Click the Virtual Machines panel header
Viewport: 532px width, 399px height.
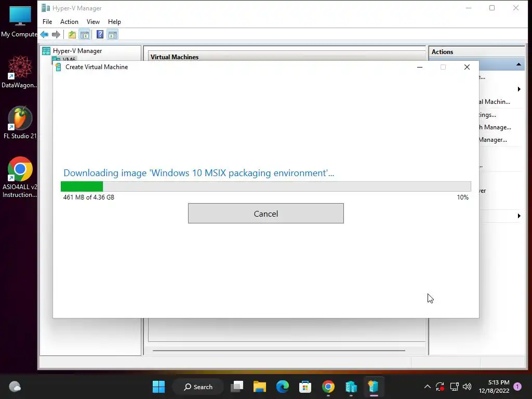point(175,57)
